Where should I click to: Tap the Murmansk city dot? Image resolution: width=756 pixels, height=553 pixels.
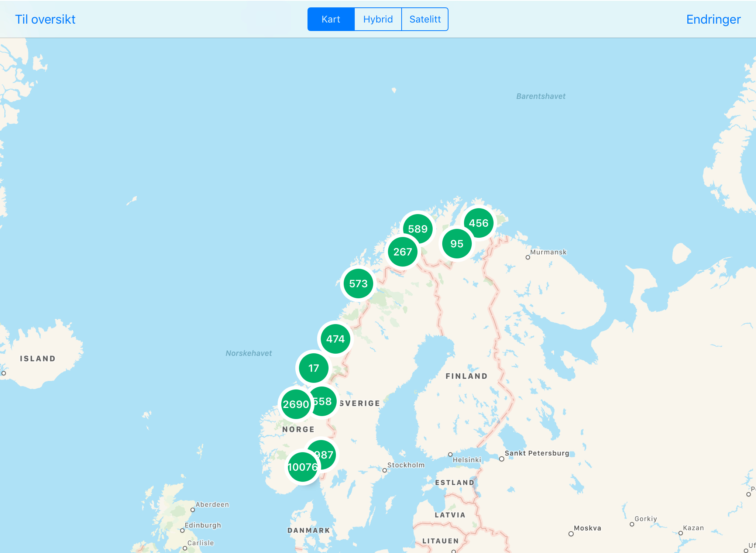pyautogui.click(x=528, y=257)
